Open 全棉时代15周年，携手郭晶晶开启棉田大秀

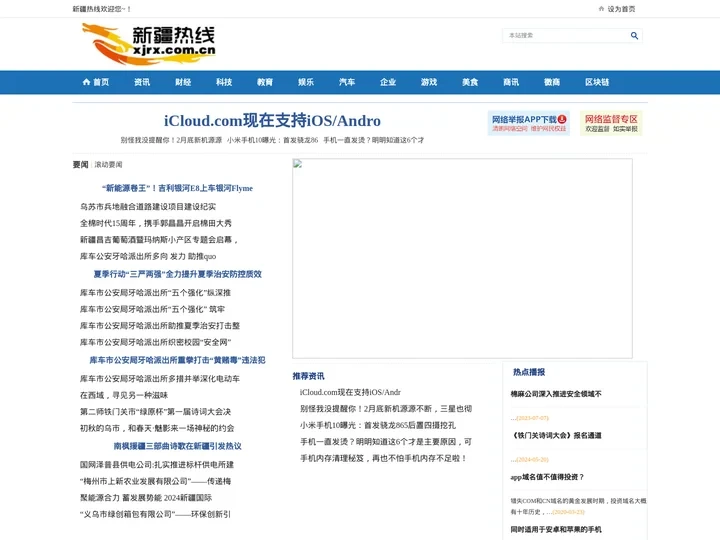click(x=156, y=223)
